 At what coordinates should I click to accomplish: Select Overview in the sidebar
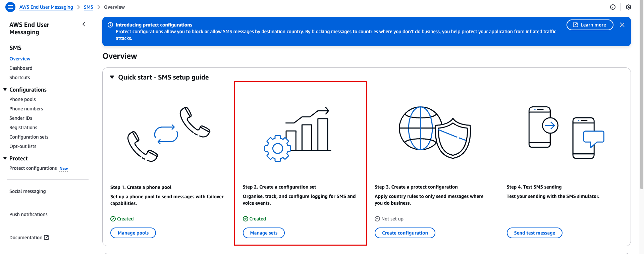click(20, 59)
